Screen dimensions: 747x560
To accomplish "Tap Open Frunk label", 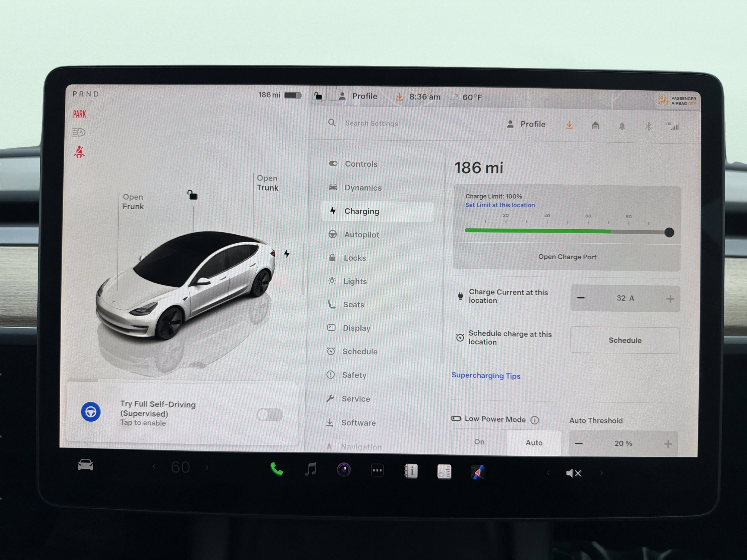I will tap(133, 202).
